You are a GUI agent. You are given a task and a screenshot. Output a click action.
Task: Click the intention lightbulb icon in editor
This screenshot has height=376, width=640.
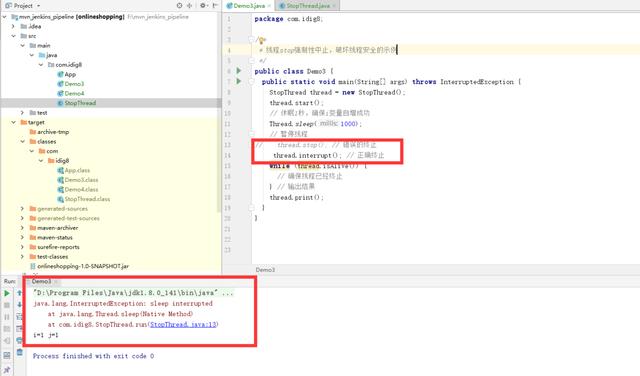tap(262, 40)
